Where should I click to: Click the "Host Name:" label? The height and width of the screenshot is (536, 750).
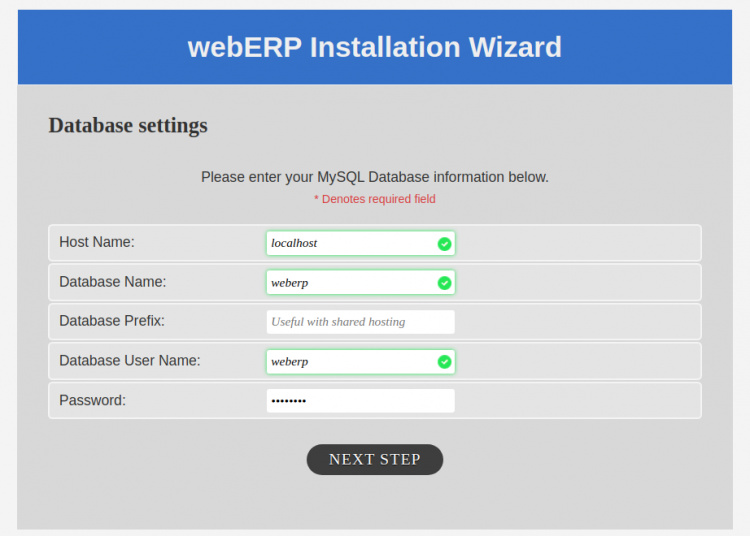pos(97,242)
